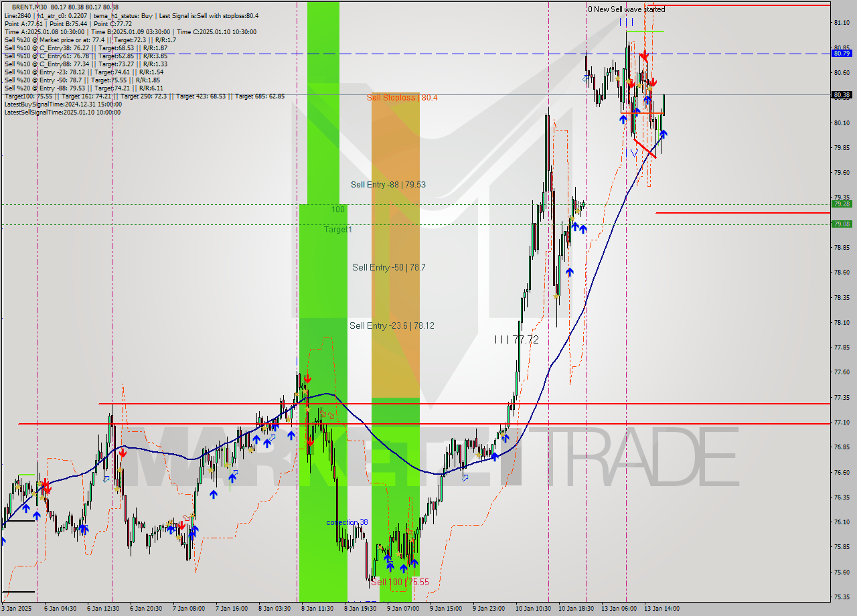857x616 pixels.
Task: Click the 'Target100: 75.55' targets line
Action: (x=144, y=96)
